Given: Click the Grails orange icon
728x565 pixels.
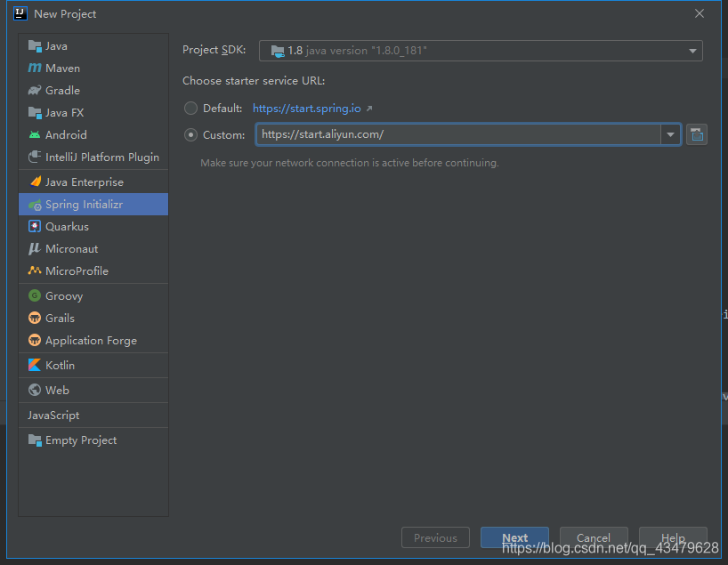Looking at the screenshot, I should (x=35, y=318).
